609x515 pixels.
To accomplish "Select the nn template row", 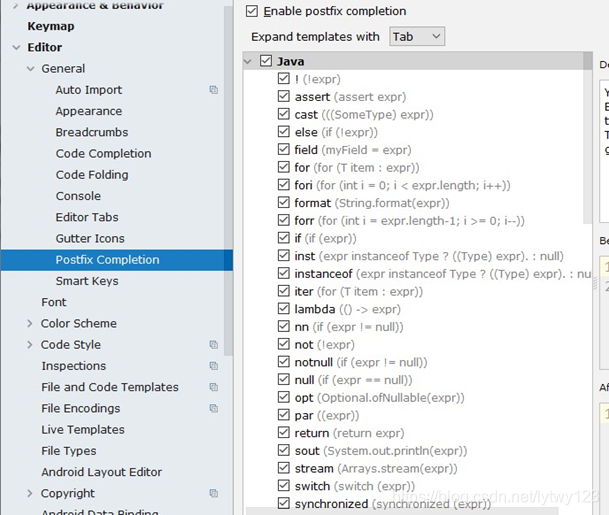I will point(349,327).
